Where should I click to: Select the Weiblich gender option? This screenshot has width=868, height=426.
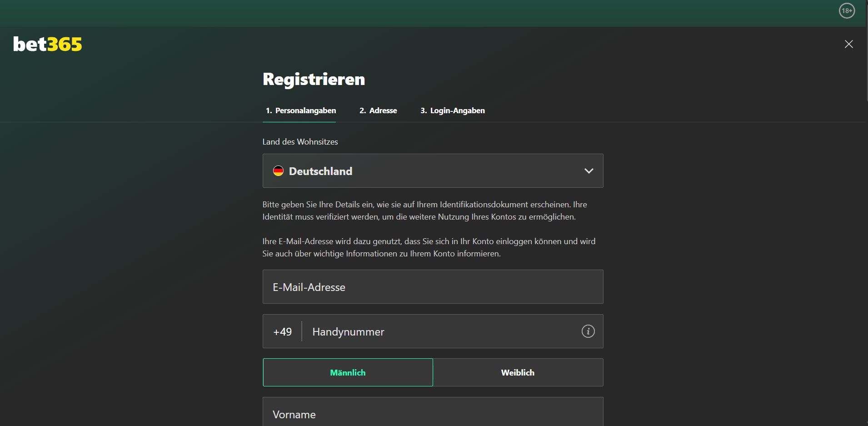point(518,372)
